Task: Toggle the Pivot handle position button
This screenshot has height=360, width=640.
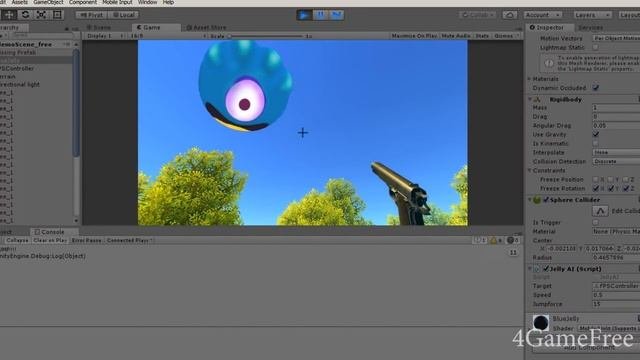Action: point(91,15)
